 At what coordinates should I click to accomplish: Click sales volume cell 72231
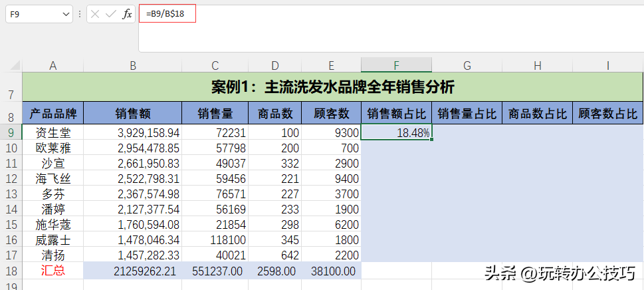tap(215, 132)
